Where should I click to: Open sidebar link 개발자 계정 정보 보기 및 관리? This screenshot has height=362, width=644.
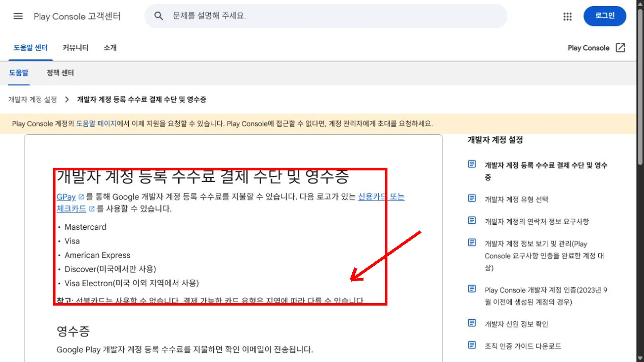click(544, 256)
